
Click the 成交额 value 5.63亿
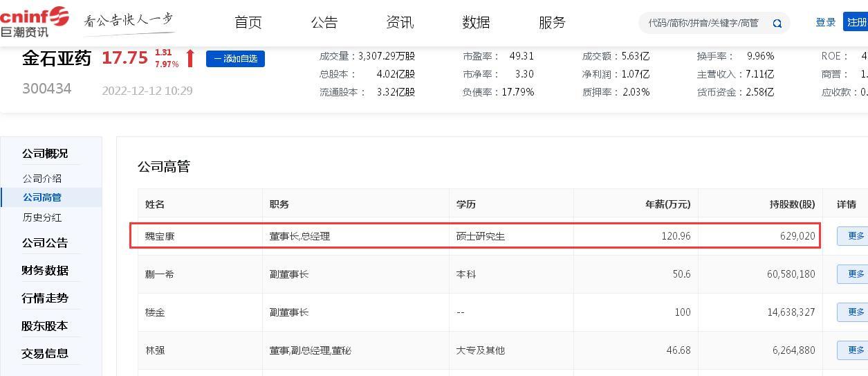[636, 56]
